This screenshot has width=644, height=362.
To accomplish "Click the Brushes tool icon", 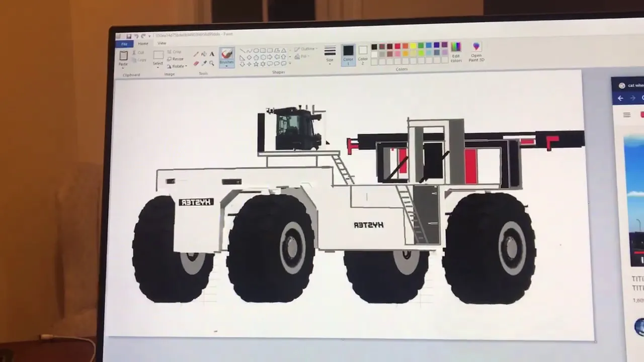I will point(227,54).
